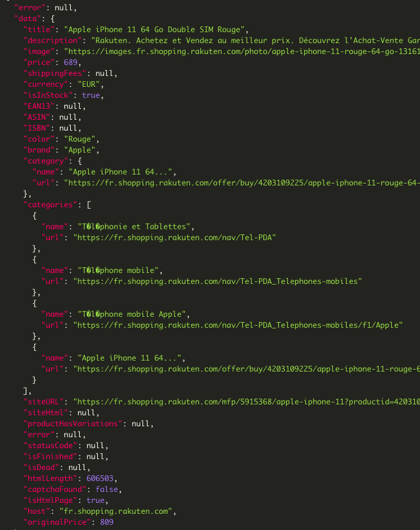Image resolution: width=420 pixels, height=530 pixels.
Task: Click the "siteHtml" key
Action: click(46, 413)
